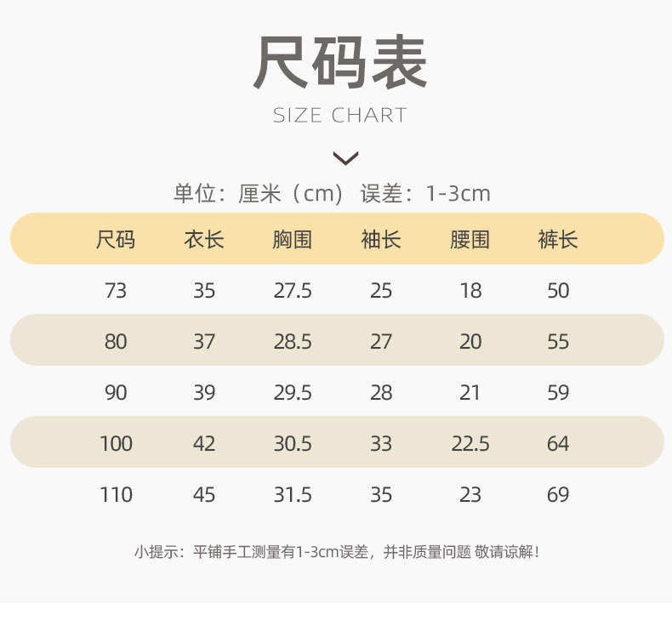This screenshot has width=672, height=626.
Task: Click the size 90 row label
Action: tap(116, 393)
